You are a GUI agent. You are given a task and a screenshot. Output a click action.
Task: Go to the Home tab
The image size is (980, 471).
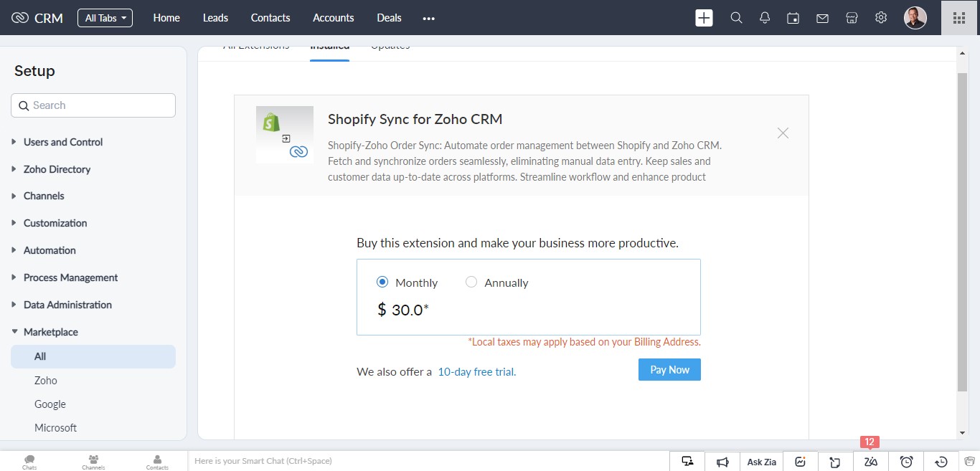pyautogui.click(x=166, y=18)
